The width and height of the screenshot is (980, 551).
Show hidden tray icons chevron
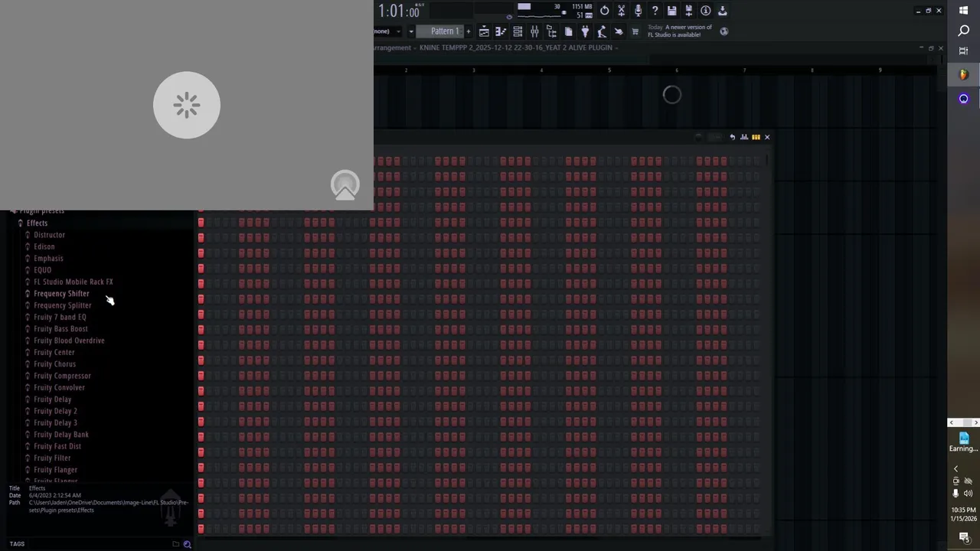955,468
